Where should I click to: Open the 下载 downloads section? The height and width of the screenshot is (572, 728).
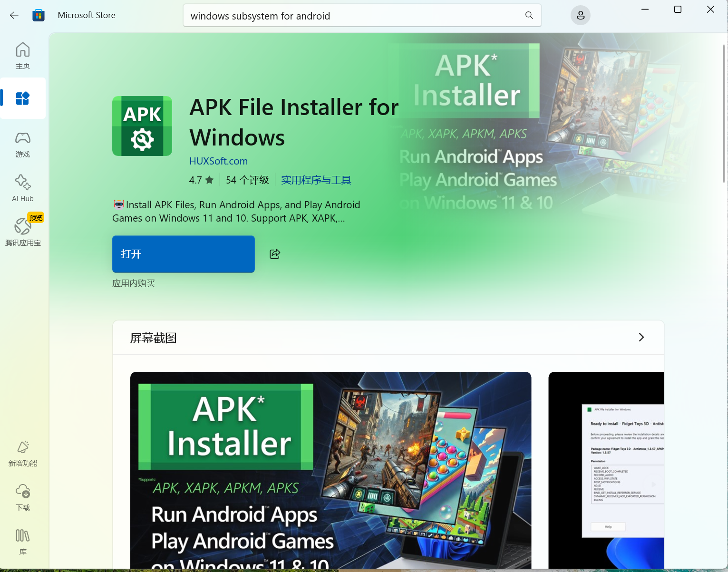point(23,497)
